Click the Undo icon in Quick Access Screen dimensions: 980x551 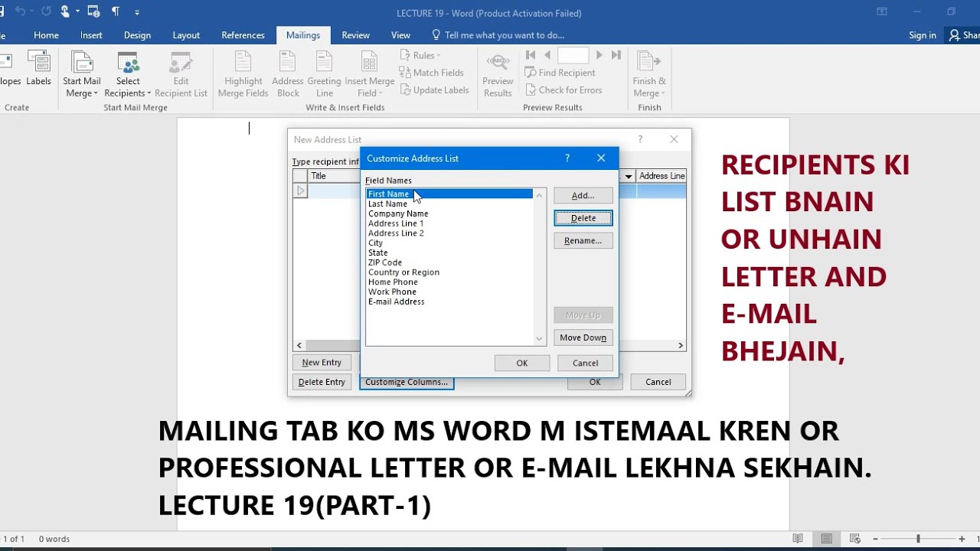tap(21, 11)
